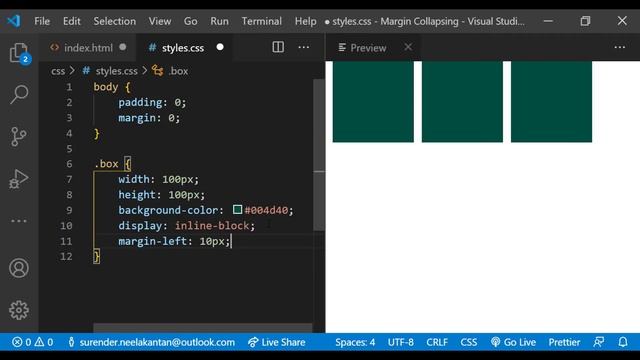The image size is (640, 360).
Task: Open editor More Actions ellipsis
Action: pyautogui.click(x=304, y=47)
